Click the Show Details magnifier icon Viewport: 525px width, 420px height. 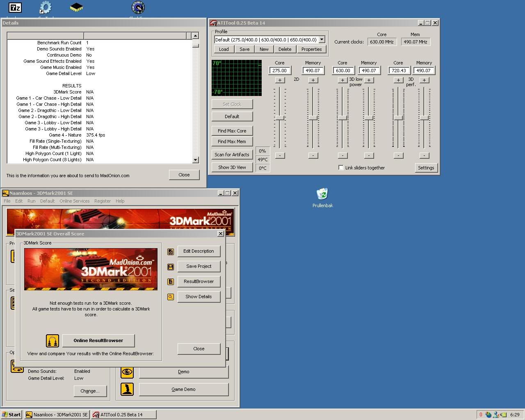[171, 297]
